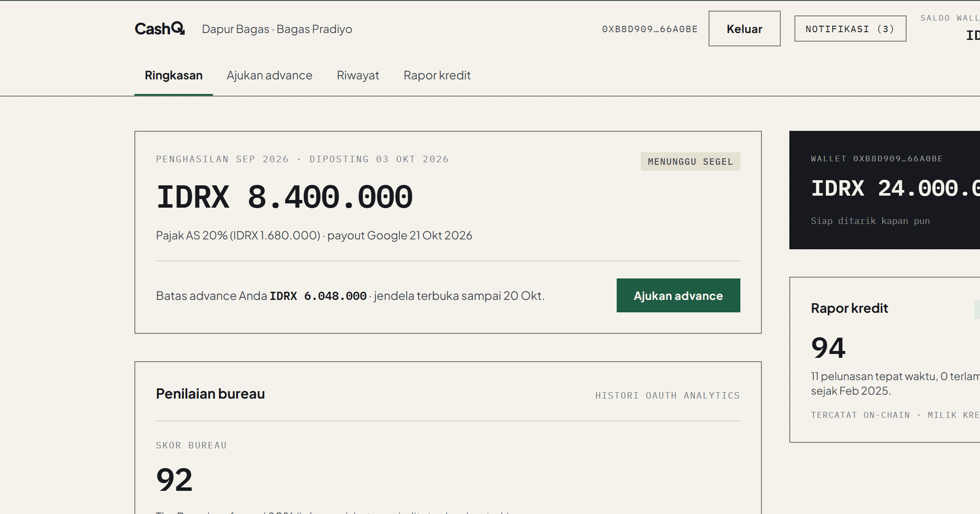Open the Ringkasan tab
Screen dimensions: 980x514
click(x=173, y=75)
